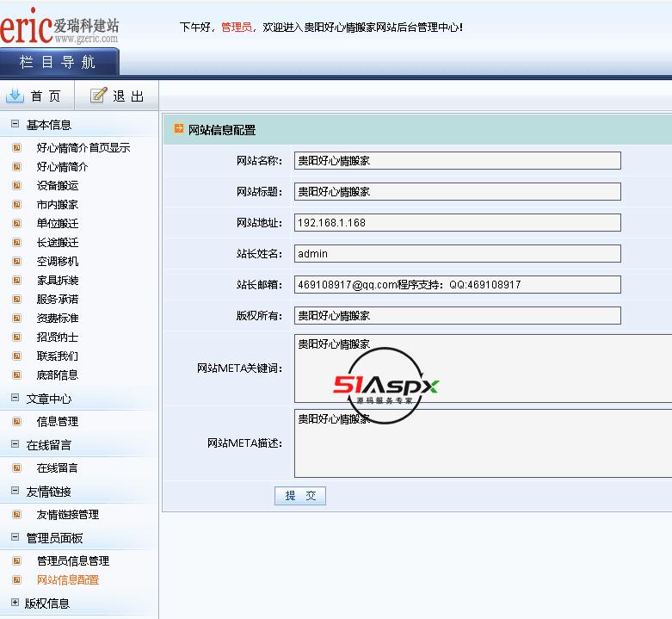This screenshot has width=672, height=619.
Task: Click the bullet icon next to 招贤纳士
Action: 16,337
